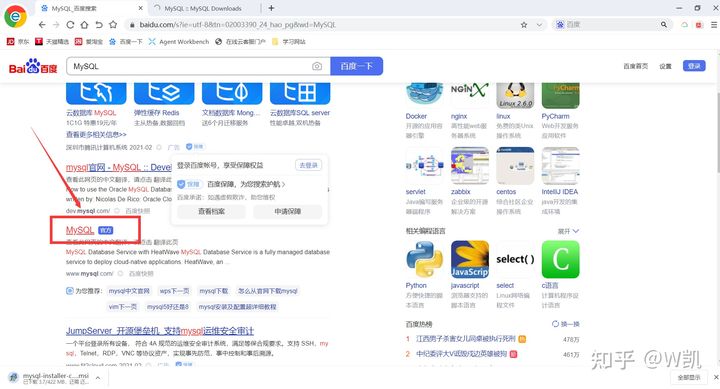Go to browser home icon
Screen dimensions: 720x389
click(84, 25)
